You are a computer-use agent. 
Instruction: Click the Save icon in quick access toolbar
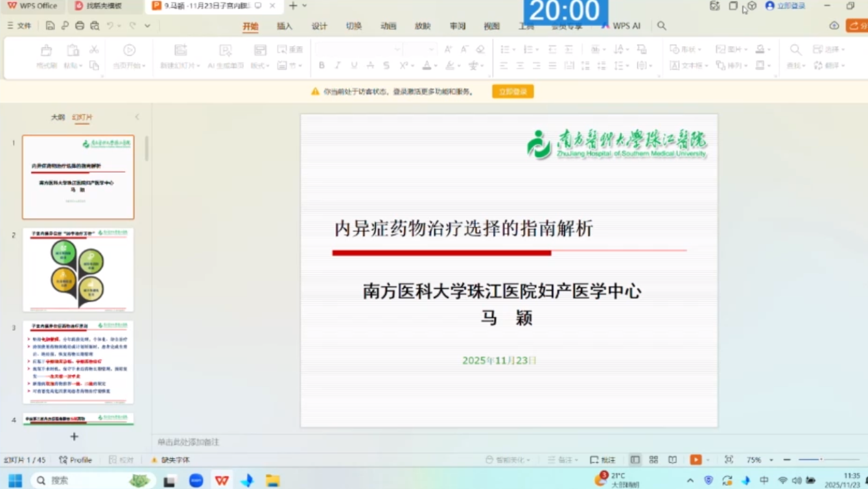pyautogui.click(x=50, y=26)
